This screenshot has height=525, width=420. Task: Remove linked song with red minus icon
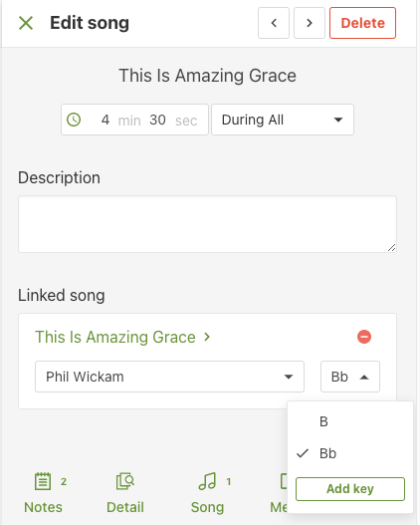point(364,337)
